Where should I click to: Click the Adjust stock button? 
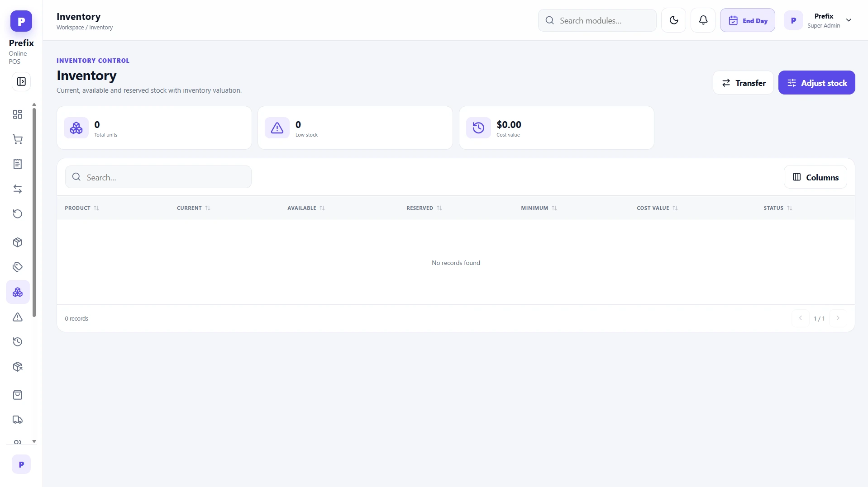(x=817, y=83)
